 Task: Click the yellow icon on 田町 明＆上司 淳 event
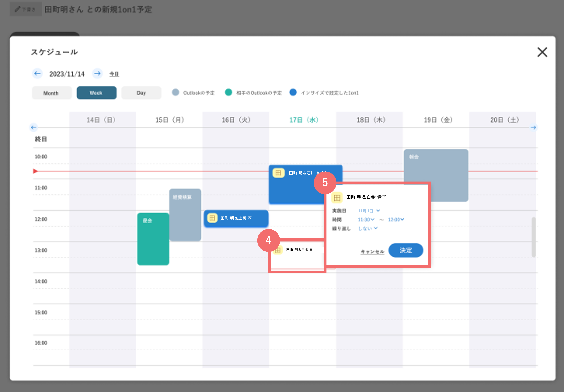pos(212,218)
